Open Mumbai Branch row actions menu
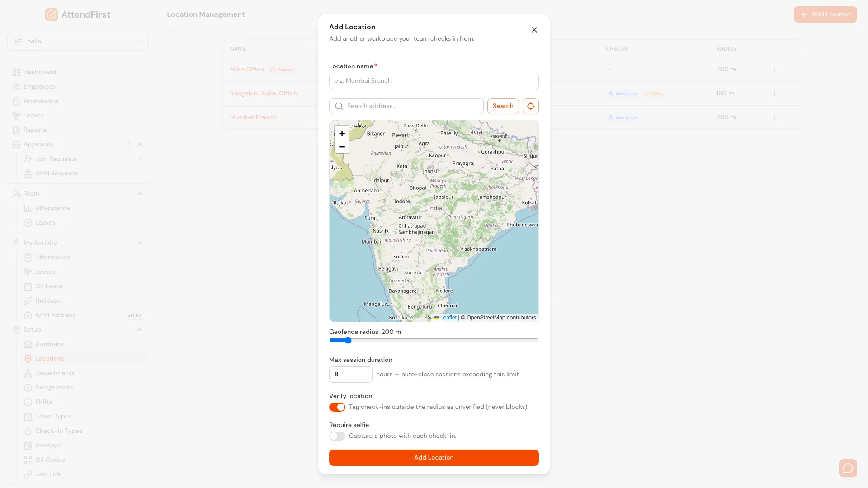 pyautogui.click(x=774, y=117)
